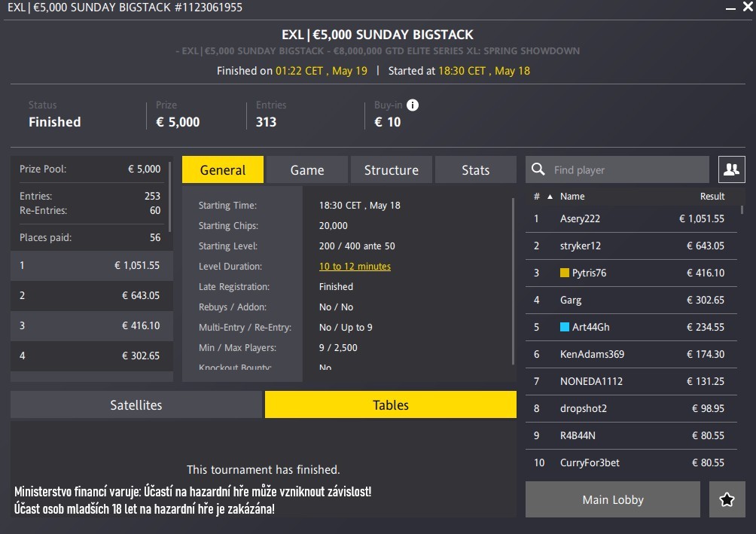This screenshot has height=534, width=756.
Task: Click the favorite star icon
Action: [727, 499]
